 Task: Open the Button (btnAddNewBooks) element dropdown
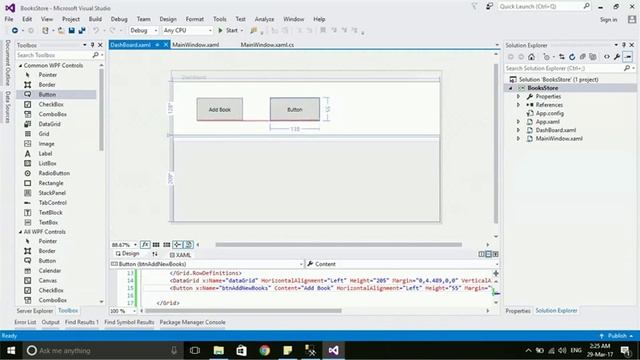tap(207, 264)
